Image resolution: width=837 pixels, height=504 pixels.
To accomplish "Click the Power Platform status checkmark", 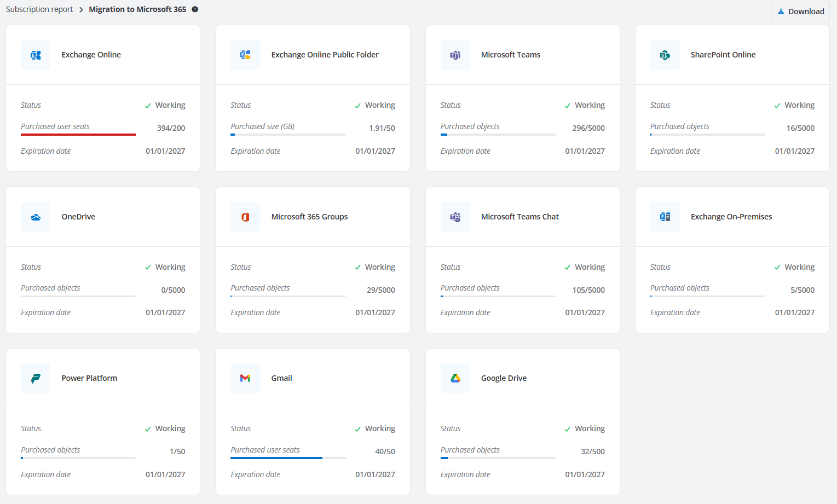I will pos(148,429).
